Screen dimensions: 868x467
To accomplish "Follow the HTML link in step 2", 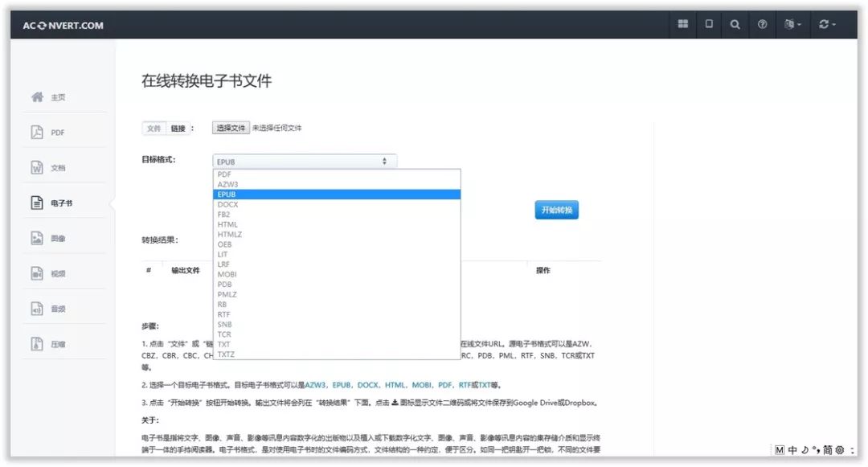I will coord(395,385).
